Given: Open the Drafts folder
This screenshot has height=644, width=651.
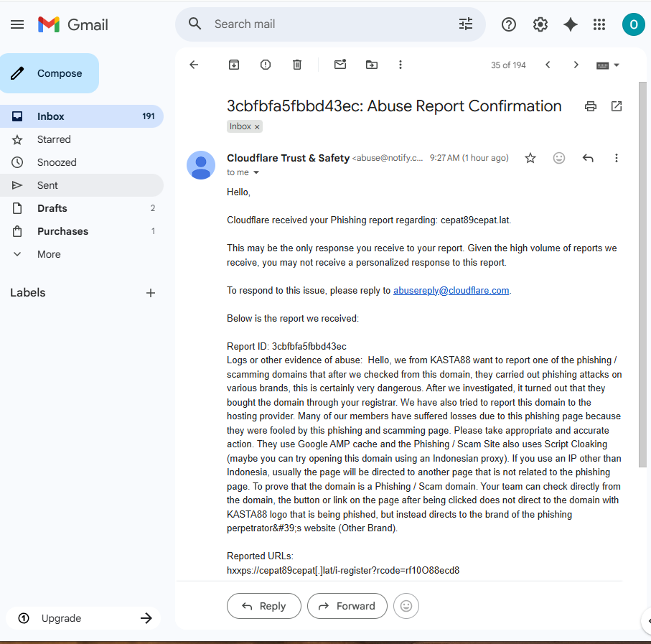Looking at the screenshot, I should (81, 208).
